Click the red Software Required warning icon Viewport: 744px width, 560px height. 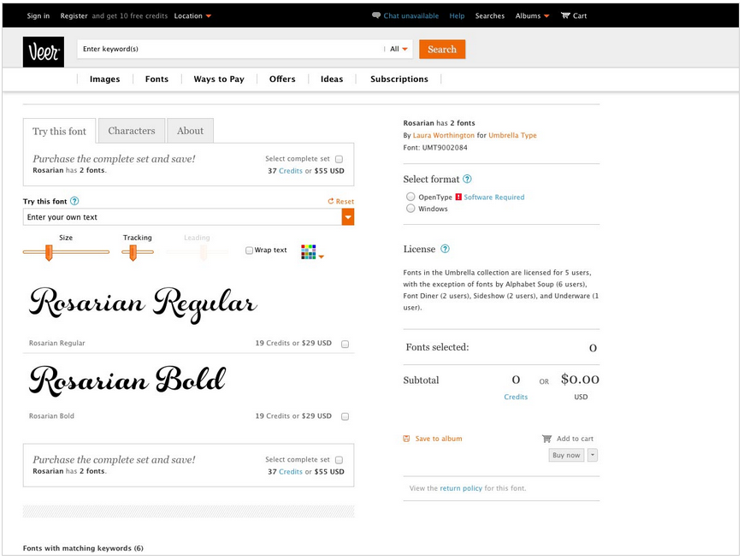click(x=458, y=197)
